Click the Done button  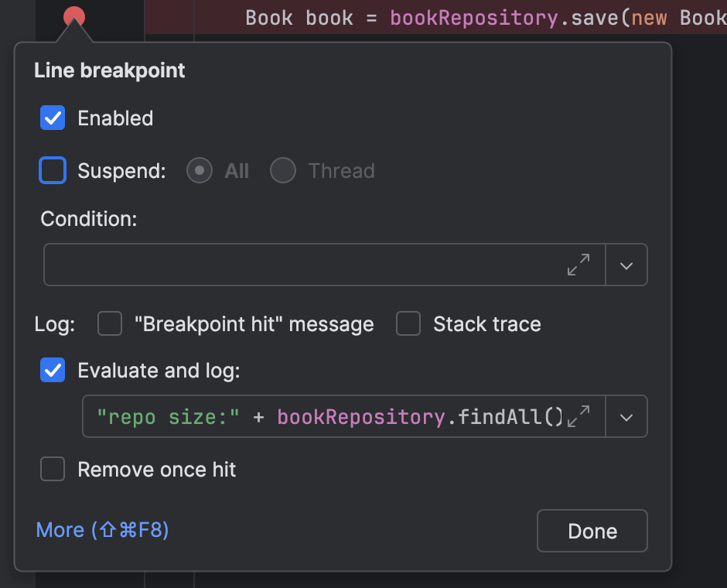pyautogui.click(x=592, y=531)
